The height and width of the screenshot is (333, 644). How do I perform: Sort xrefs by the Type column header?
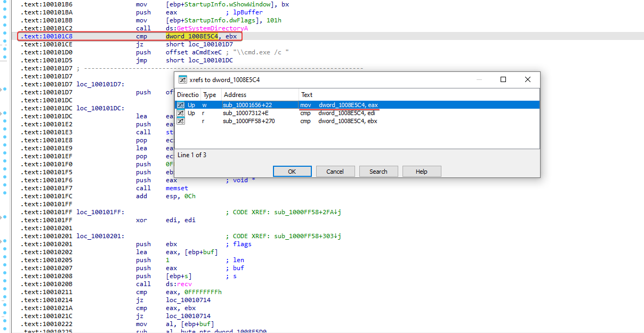click(x=210, y=95)
